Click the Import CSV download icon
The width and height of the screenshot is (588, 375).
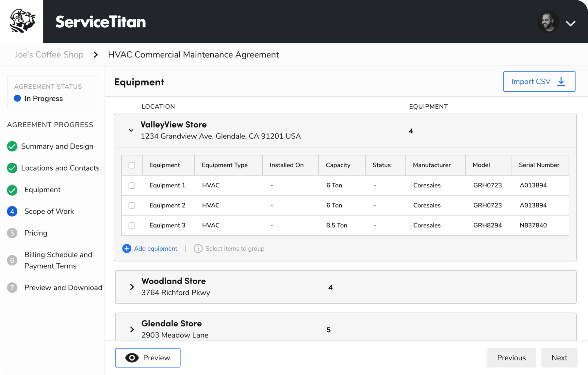[561, 82]
